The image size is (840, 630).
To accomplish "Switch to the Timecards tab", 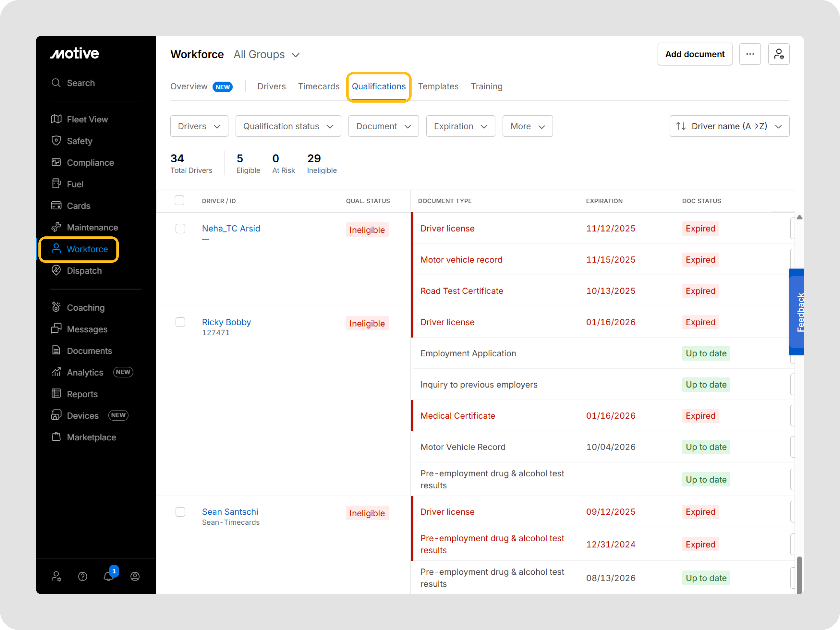I will [319, 87].
